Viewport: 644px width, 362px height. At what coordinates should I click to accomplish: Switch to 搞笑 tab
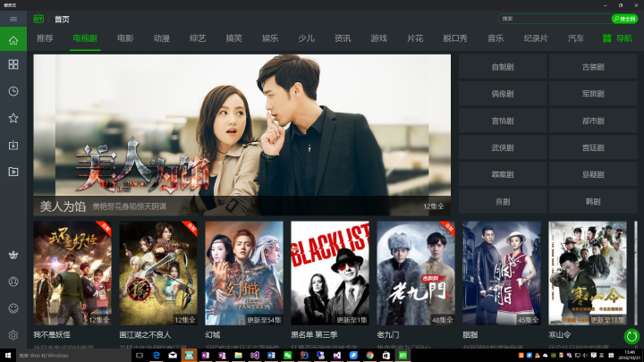coord(233,38)
